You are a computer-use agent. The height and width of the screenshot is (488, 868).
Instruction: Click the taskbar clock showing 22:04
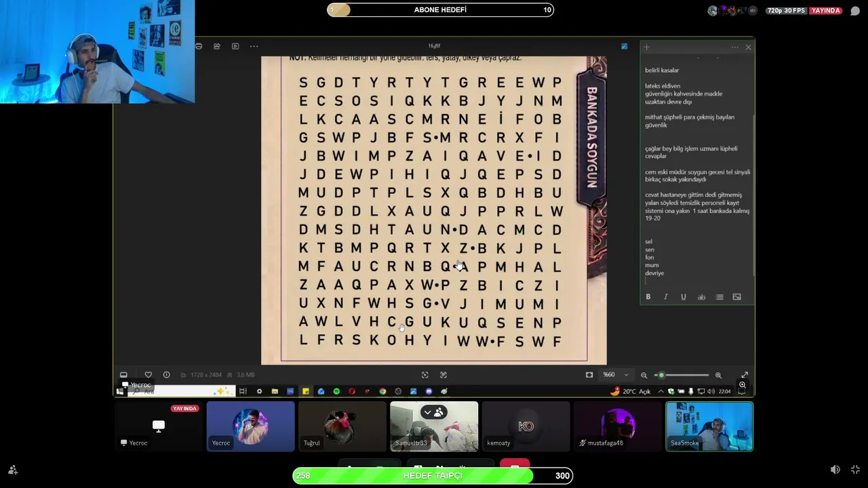coord(724,391)
